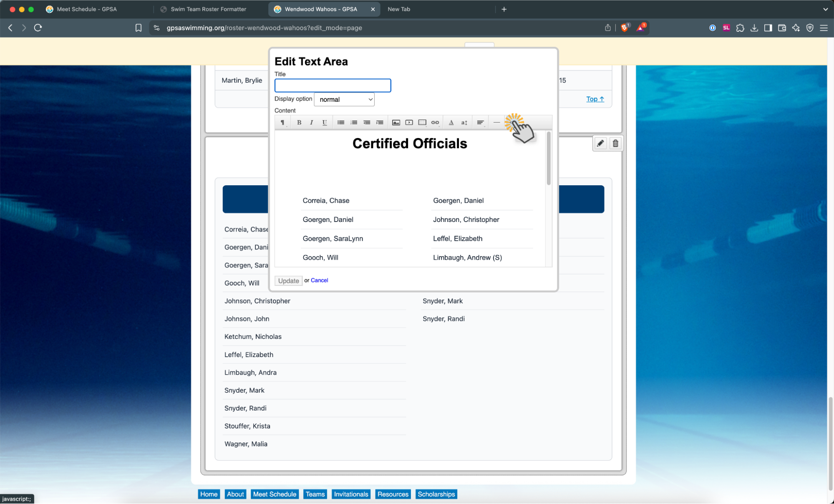
Task: Click the pencil edit icon
Action: pyautogui.click(x=600, y=144)
